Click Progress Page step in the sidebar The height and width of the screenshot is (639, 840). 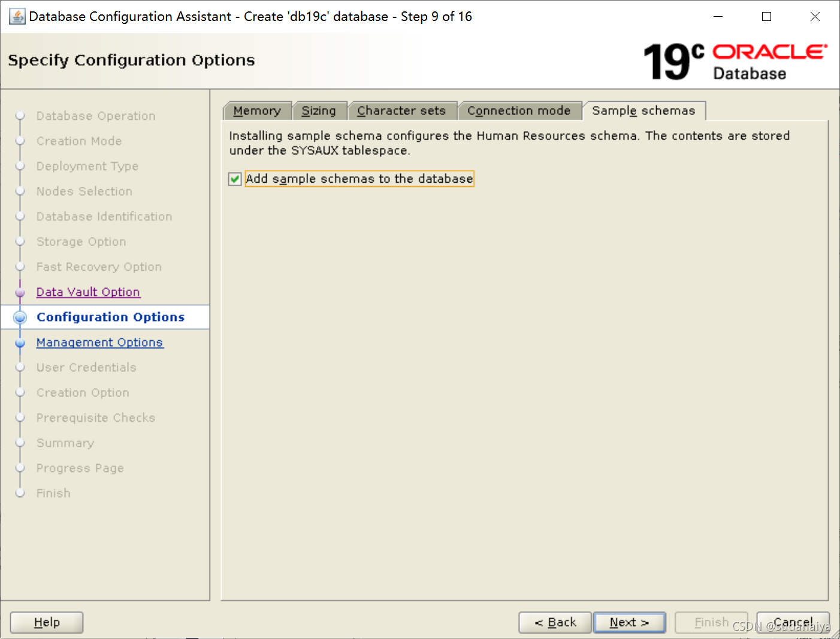80,468
